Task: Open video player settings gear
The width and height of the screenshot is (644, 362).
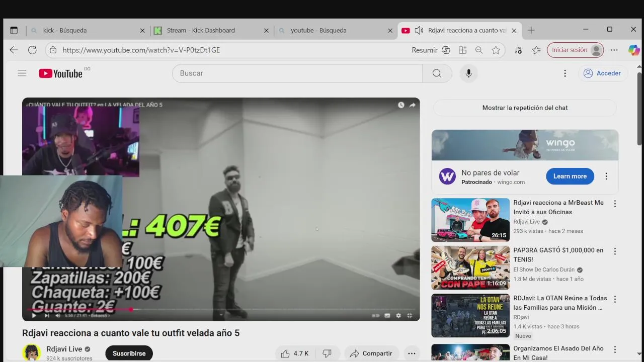Action: 398,316
